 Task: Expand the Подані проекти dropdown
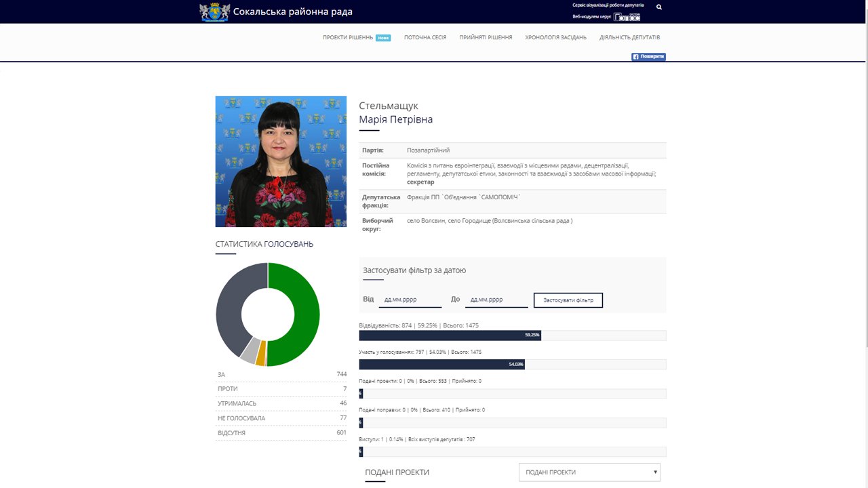click(x=589, y=472)
